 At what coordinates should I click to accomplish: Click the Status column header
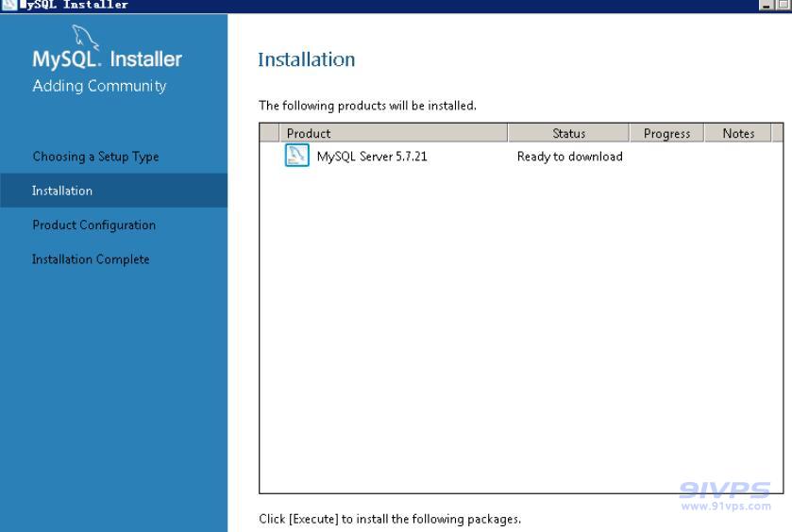pyautogui.click(x=568, y=133)
